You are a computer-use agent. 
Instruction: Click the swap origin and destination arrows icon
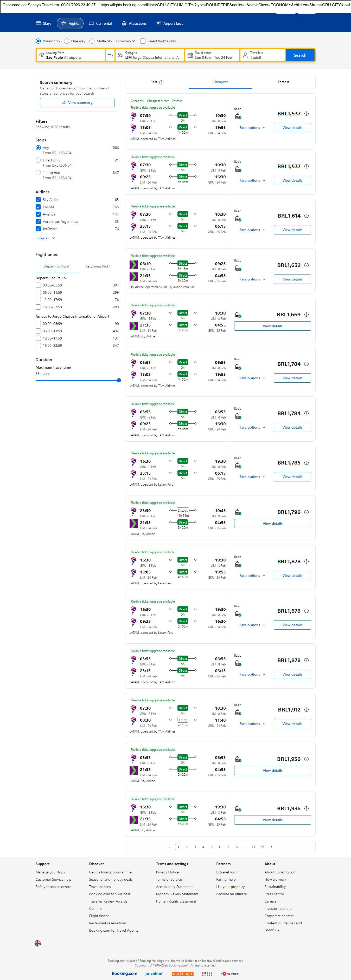point(110,55)
